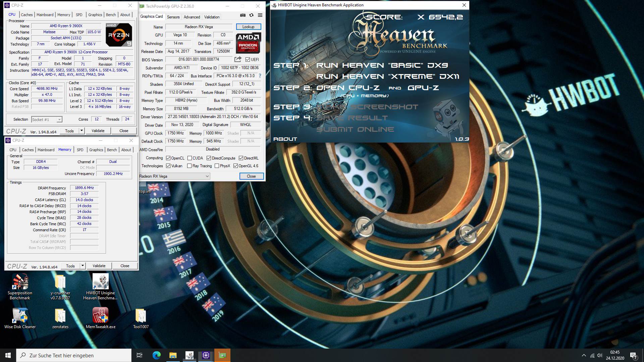This screenshot has width=644, height=362.
Task: Open Tool1007 folder on desktop
Action: tap(141, 318)
